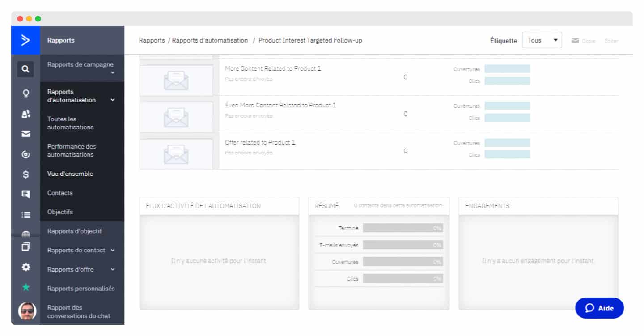
Task: Open Campaigns via the envelope icon
Action: 25,134
